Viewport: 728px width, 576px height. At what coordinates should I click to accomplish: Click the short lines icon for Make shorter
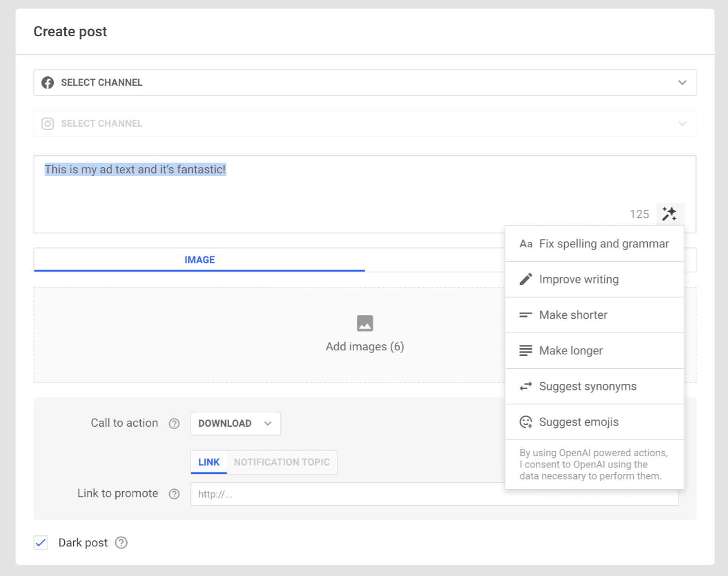(x=526, y=315)
